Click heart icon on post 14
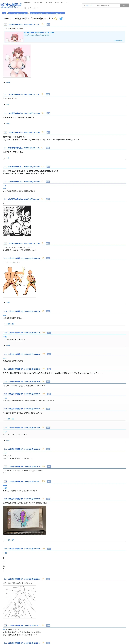The height and width of the screenshot is (644, 129). point(43,369)
